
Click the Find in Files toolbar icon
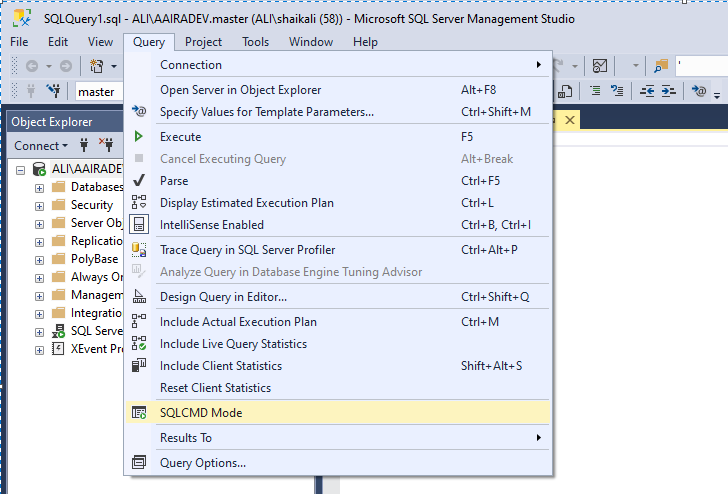pyautogui.click(x=661, y=66)
